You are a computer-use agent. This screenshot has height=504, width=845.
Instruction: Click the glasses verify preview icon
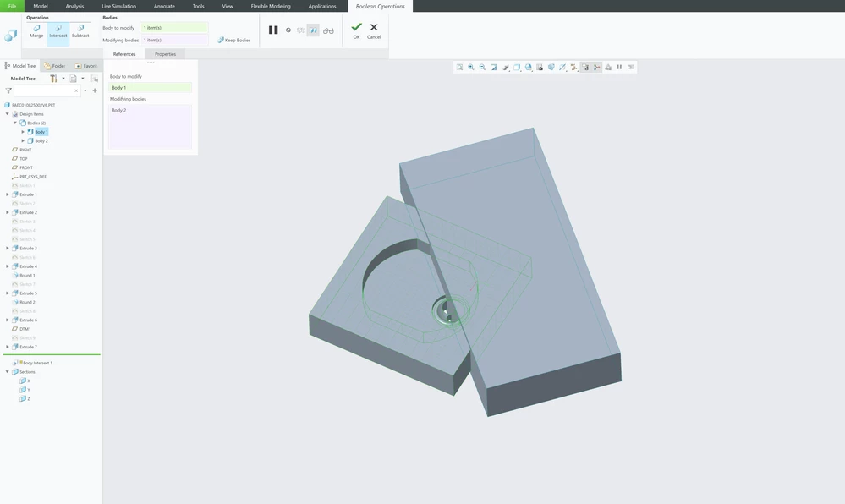point(328,30)
